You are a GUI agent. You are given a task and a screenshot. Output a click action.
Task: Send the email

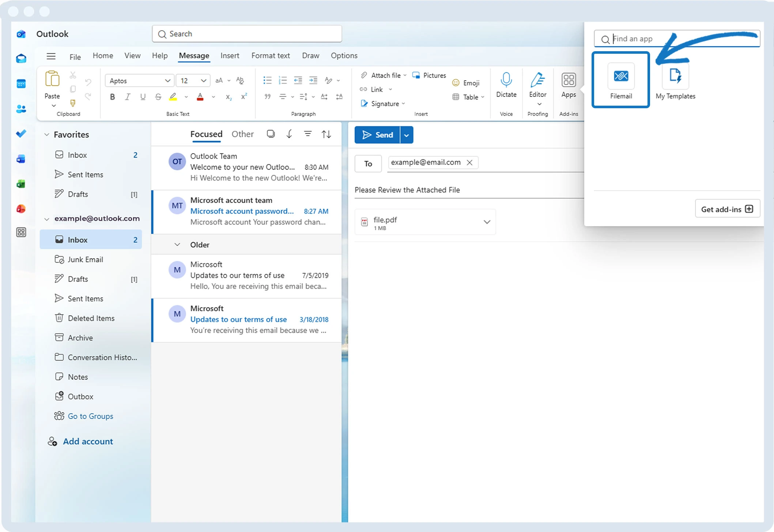point(377,135)
